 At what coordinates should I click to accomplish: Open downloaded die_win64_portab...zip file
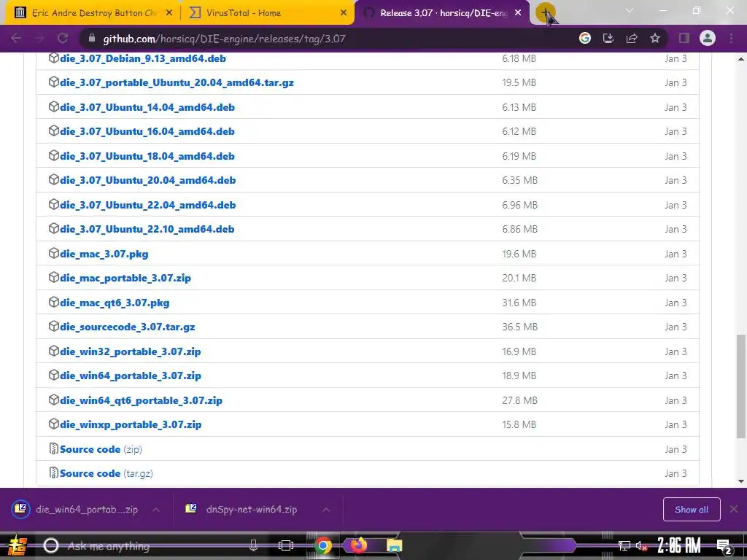tap(76, 510)
